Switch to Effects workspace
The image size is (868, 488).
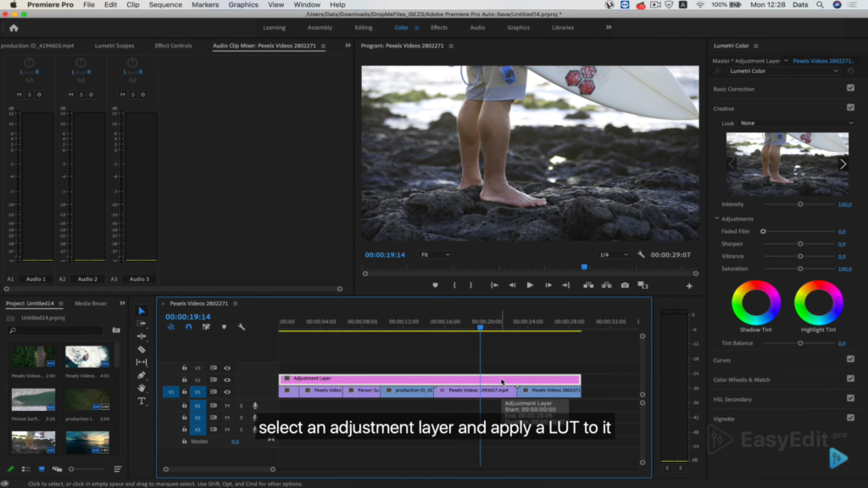tap(439, 28)
